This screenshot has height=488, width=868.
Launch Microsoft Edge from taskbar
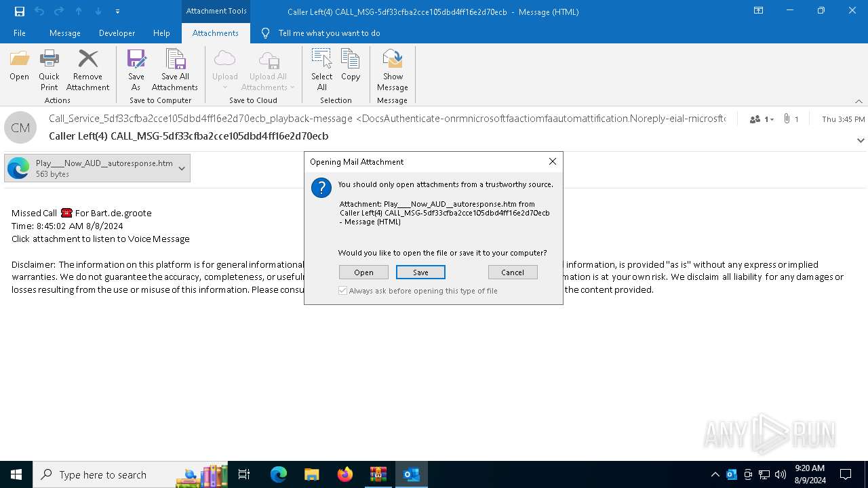click(x=279, y=474)
